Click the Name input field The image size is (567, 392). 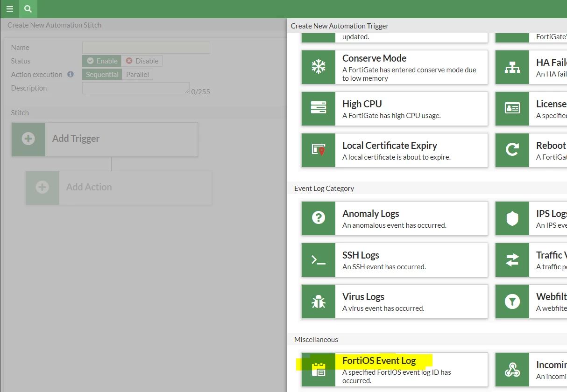pos(146,48)
